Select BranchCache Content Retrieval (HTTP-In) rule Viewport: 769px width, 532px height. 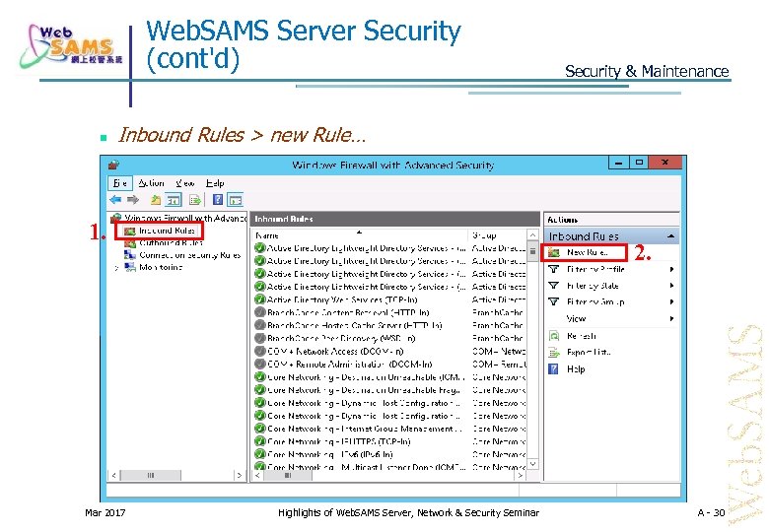[x=348, y=312]
